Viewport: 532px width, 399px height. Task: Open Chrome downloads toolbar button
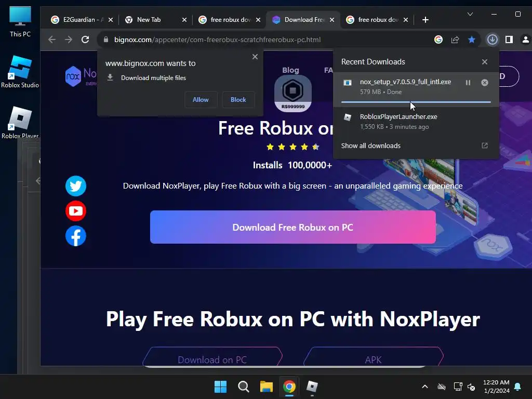(493, 39)
